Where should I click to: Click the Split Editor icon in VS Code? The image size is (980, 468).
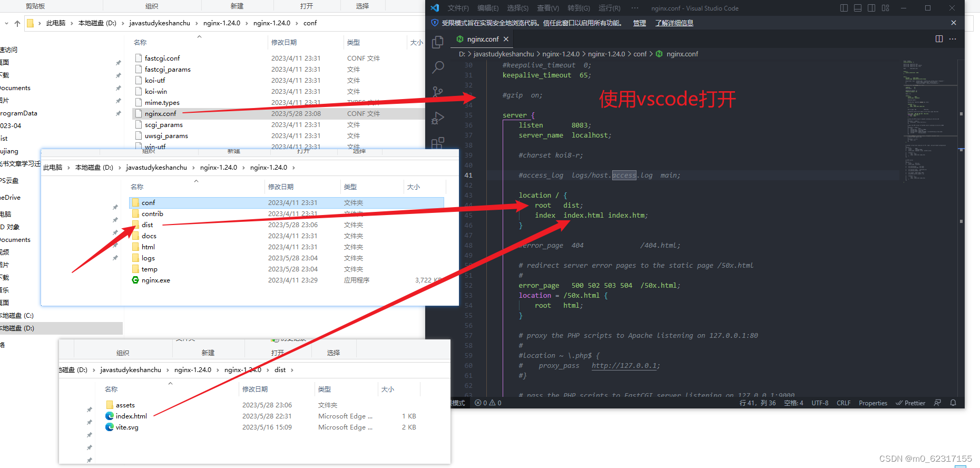[939, 39]
